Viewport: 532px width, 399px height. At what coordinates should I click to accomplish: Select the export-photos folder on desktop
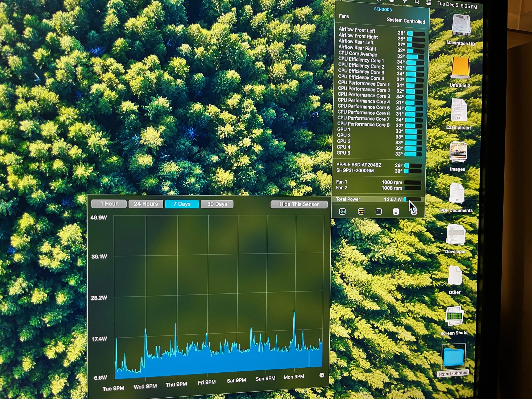(453, 358)
